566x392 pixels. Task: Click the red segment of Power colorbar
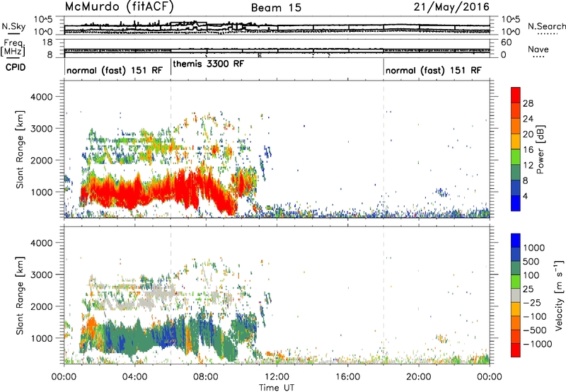[x=516, y=95]
